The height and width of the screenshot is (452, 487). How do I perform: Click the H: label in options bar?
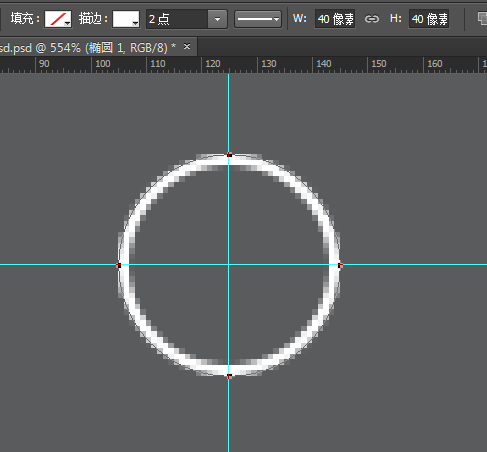(x=396, y=18)
